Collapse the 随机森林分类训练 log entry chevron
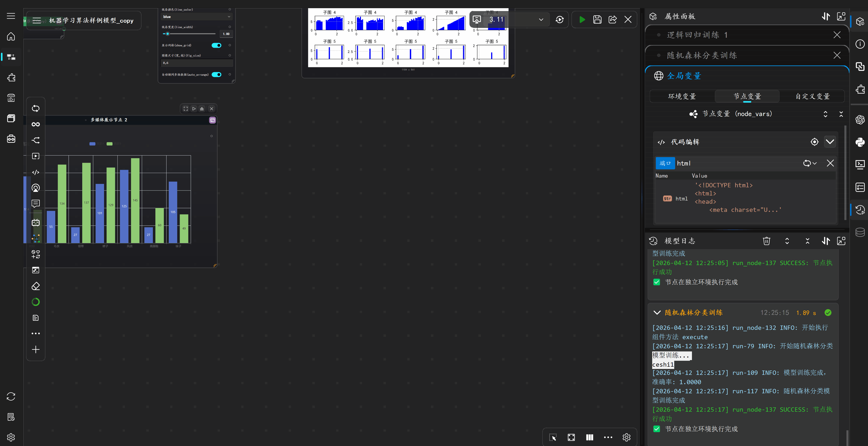Viewport: 868px width, 446px height. [657, 313]
